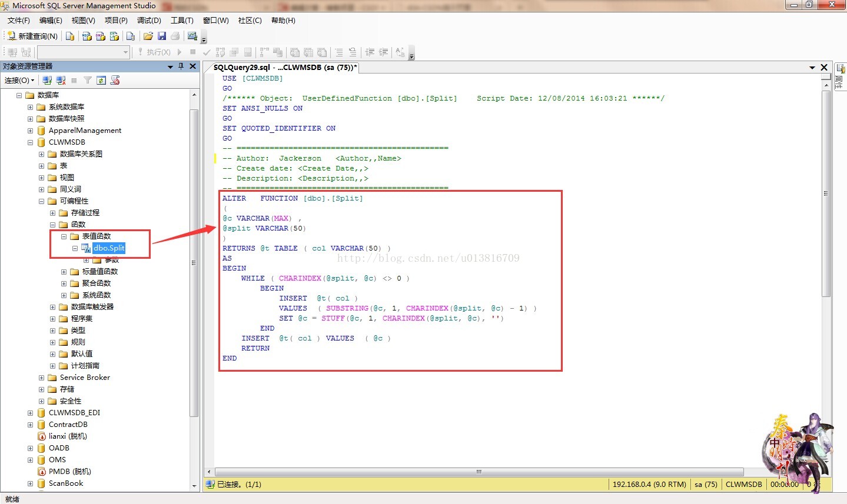This screenshot has width=847, height=504.
Task: Click the Filter funnel icon in Object Explorer
Action: pos(88,81)
